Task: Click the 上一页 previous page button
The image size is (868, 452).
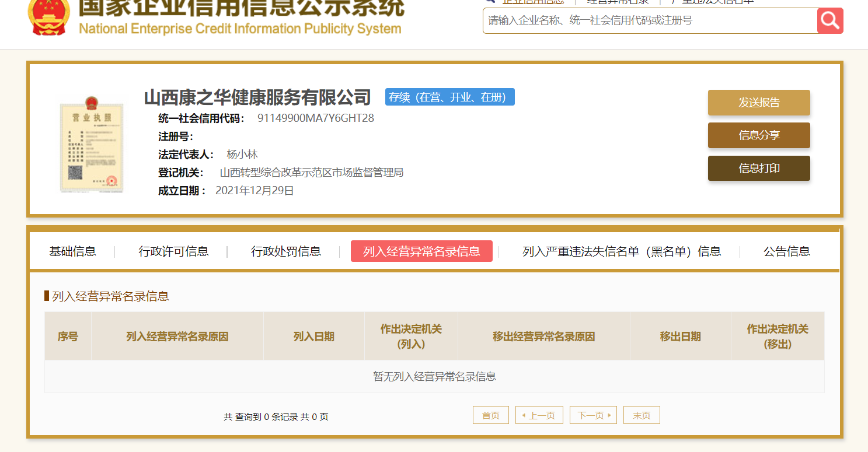Action: pos(539,415)
